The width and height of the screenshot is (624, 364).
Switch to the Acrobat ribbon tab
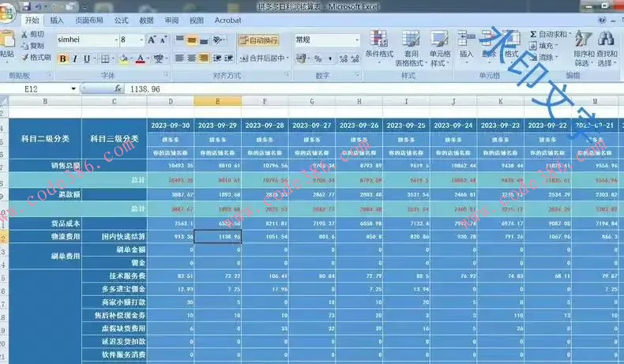click(x=227, y=21)
